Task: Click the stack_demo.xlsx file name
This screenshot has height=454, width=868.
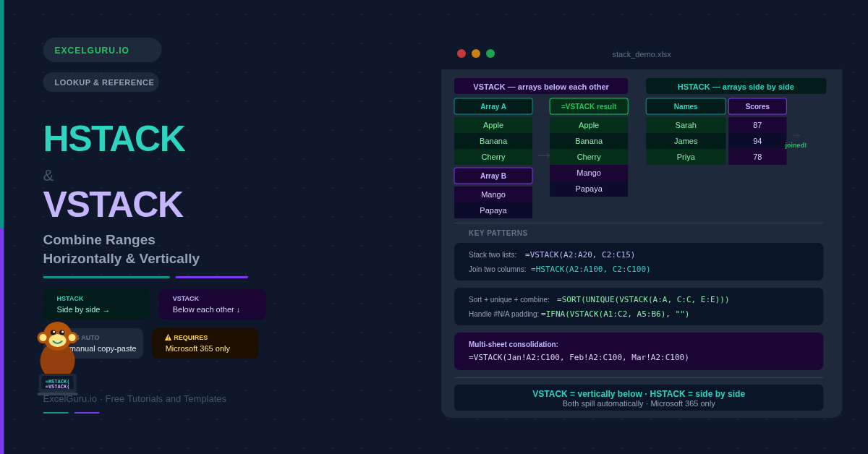Action: coord(642,54)
